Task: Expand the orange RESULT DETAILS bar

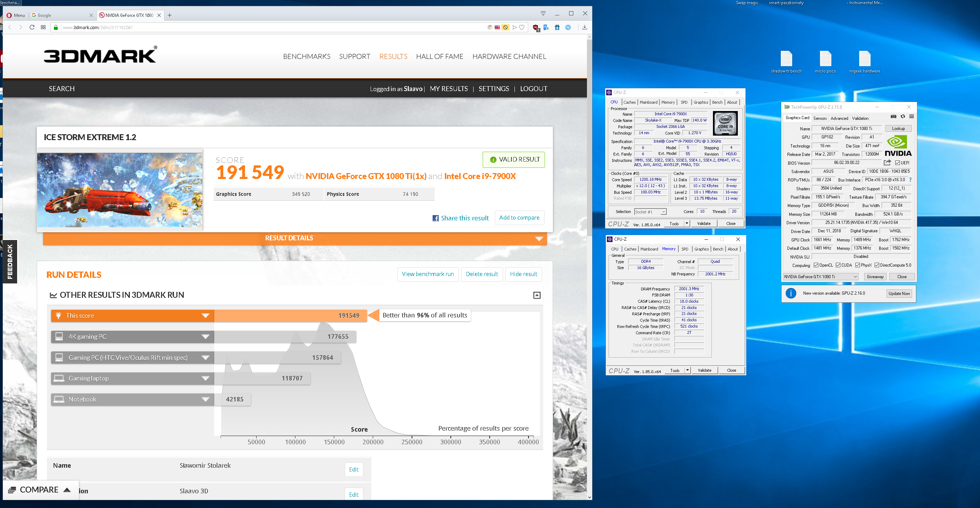Action: click(x=295, y=238)
